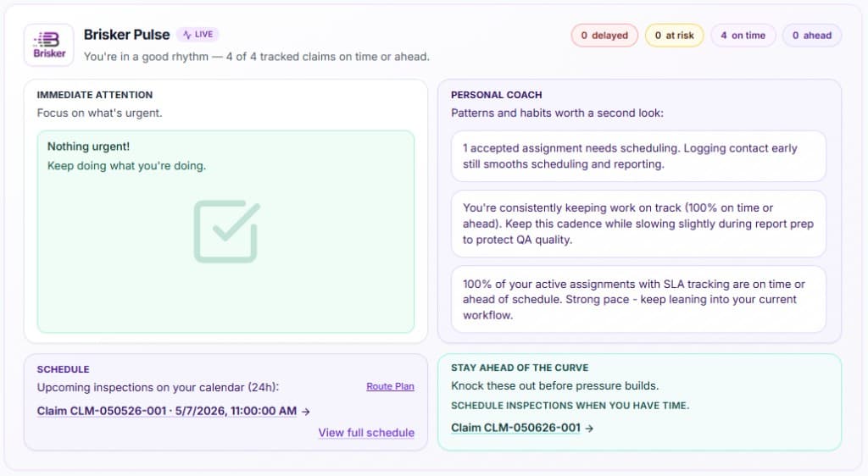Click 'Patterns and habits worth a second look' text
This screenshot has width=868, height=476.
(x=557, y=113)
